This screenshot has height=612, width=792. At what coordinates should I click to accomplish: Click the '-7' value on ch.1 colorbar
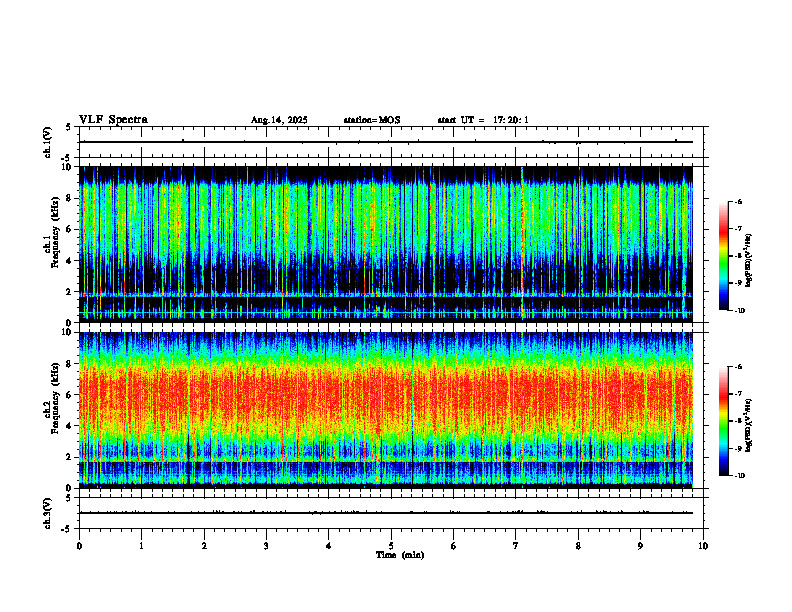click(737, 229)
